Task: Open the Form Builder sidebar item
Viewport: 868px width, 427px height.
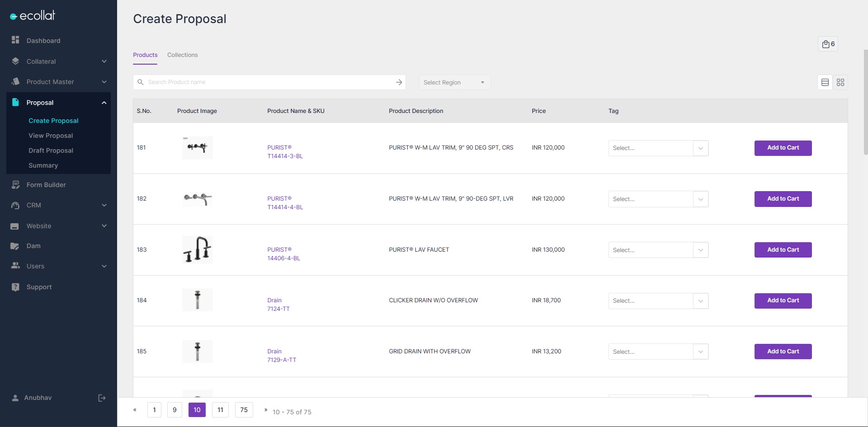Action: click(x=46, y=185)
